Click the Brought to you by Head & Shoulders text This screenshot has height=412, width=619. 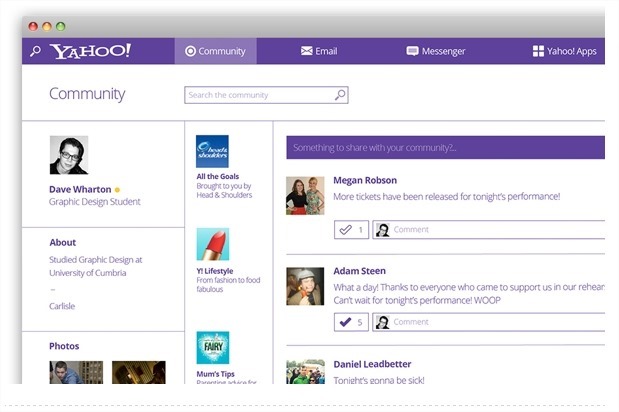pos(224,191)
